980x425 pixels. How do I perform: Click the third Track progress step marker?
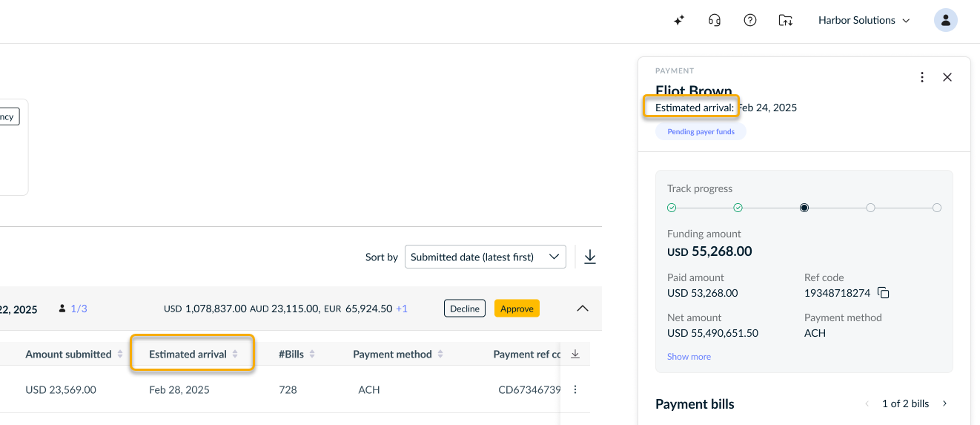[x=804, y=208]
